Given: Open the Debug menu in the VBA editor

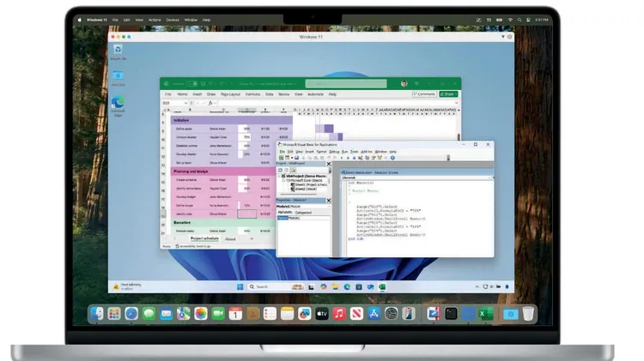Looking at the screenshot, I should point(335,151).
